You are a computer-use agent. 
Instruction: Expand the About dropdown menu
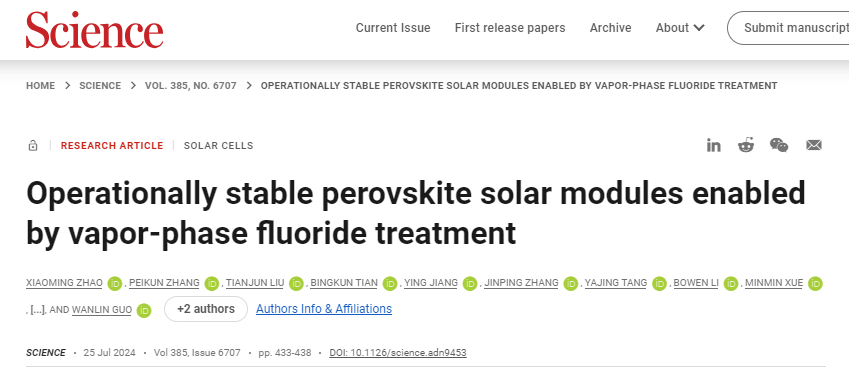click(x=680, y=28)
